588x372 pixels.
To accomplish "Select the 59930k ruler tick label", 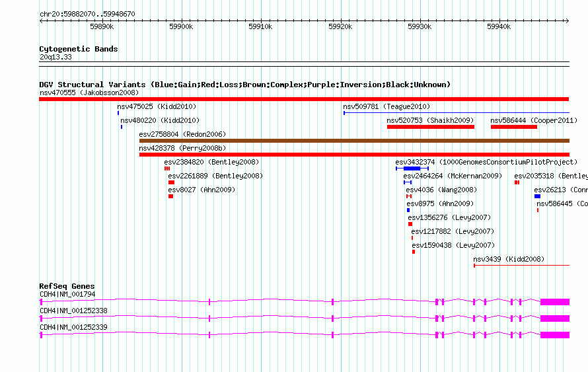I will [x=420, y=26].
